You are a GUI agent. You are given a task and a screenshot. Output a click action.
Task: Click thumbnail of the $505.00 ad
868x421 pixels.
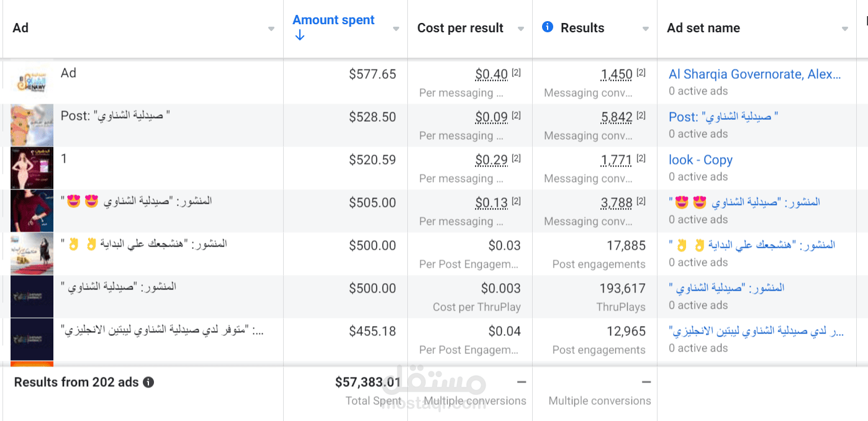(32, 211)
